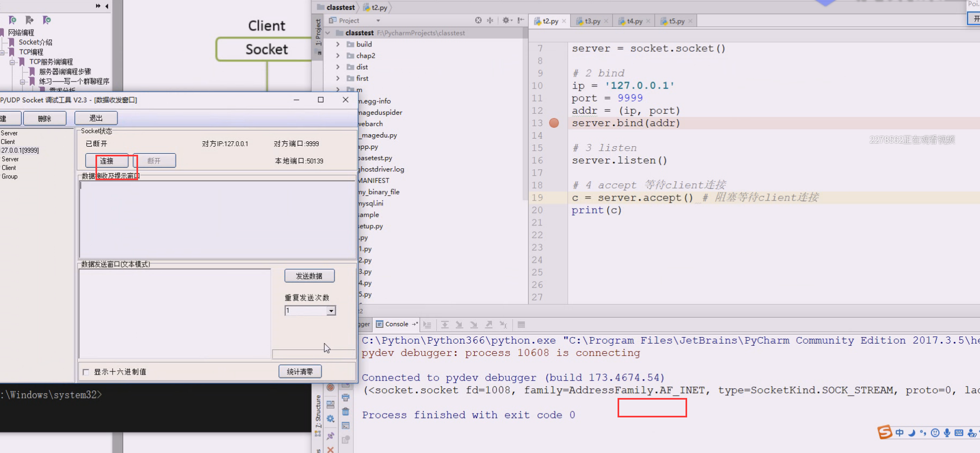The height and width of the screenshot is (453, 980).
Task: Expand the build folder
Action: click(x=338, y=44)
